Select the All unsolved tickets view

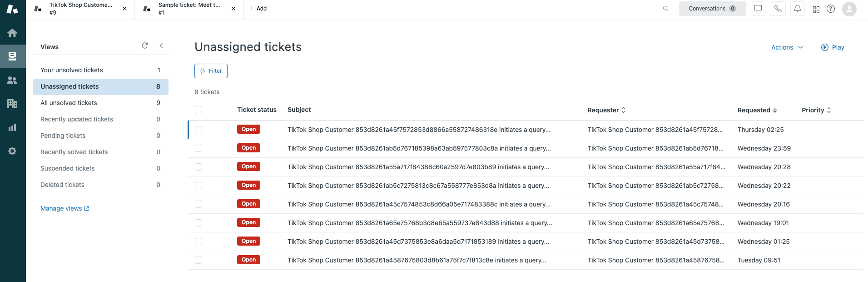coord(69,103)
